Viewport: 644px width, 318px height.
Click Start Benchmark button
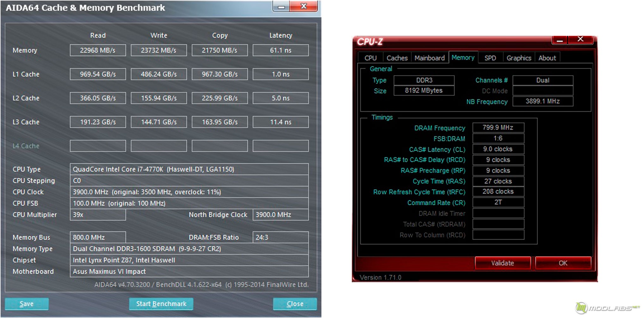[161, 304]
